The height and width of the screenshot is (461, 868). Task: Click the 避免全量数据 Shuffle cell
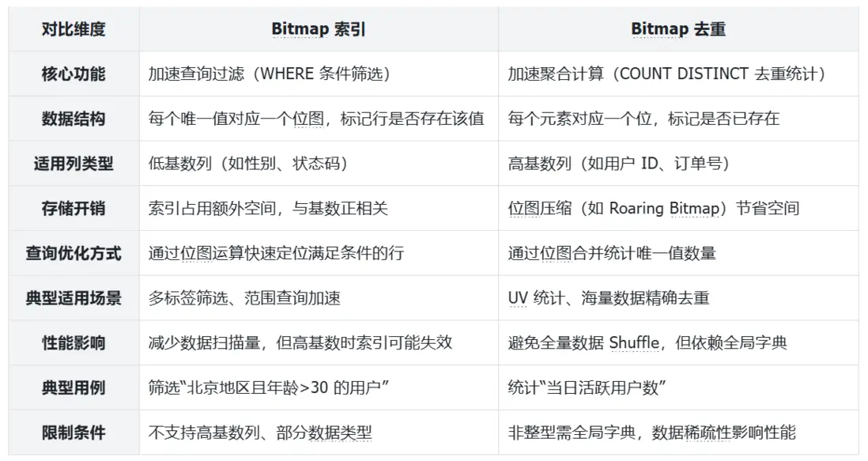[647, 343]
